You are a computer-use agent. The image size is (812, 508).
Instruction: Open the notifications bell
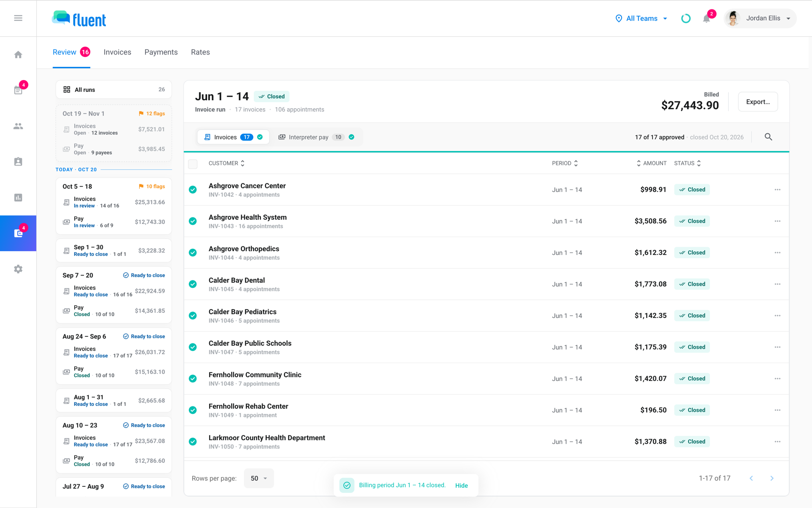[706, 18]
